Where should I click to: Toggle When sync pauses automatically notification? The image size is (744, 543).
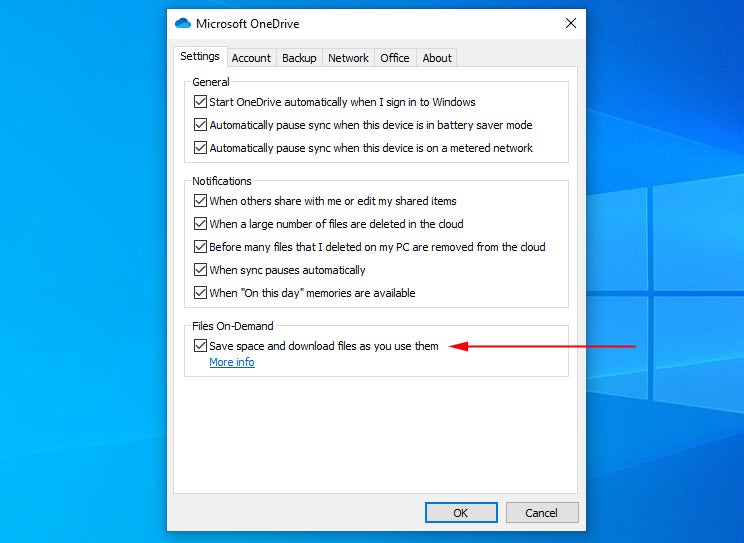pos(200,270)
